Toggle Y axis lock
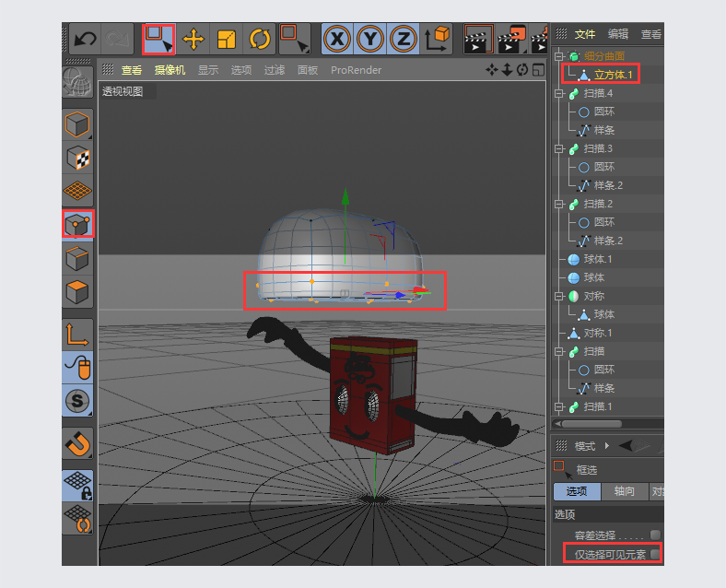The image size is (726, 588). [370, 40]
